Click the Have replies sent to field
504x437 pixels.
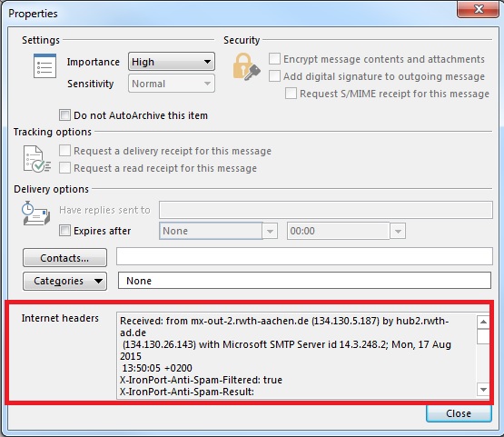[x=326, y=210]
